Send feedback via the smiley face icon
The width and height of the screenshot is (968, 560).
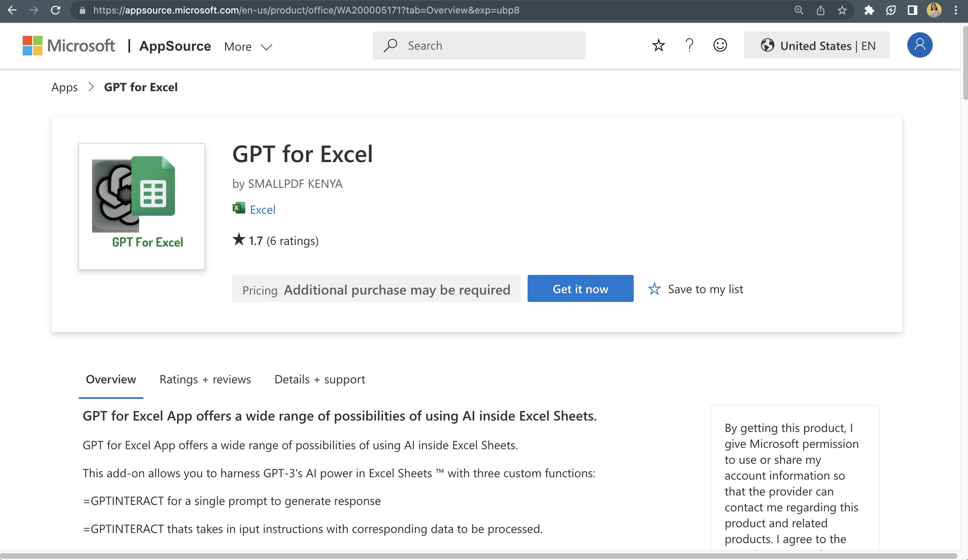point(720,45)
